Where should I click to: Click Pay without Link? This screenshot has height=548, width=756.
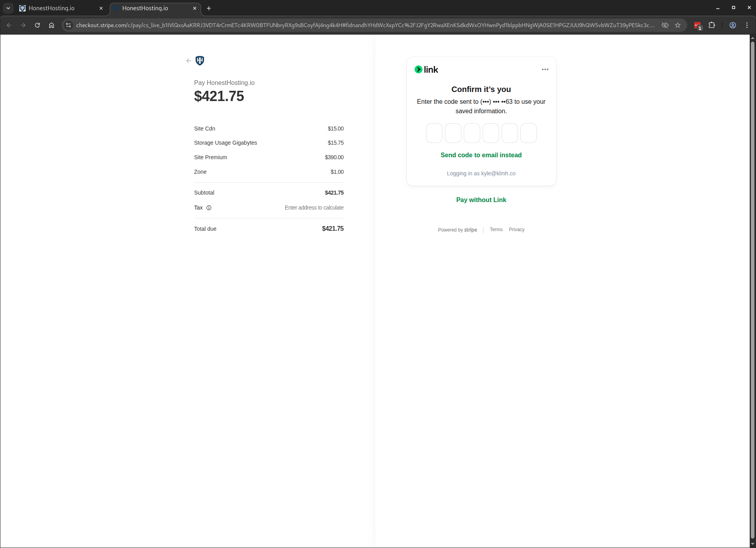click(481, 200)
